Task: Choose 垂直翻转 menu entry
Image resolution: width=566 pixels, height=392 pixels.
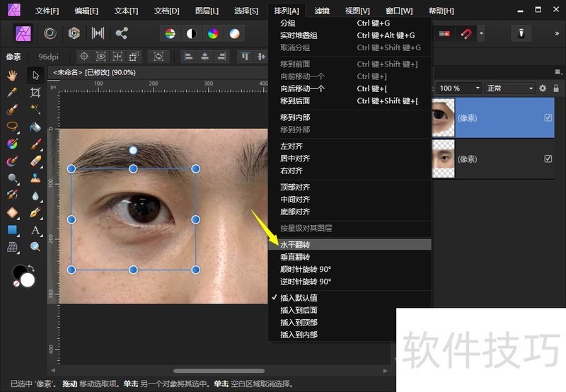Action: pos(350,257)
